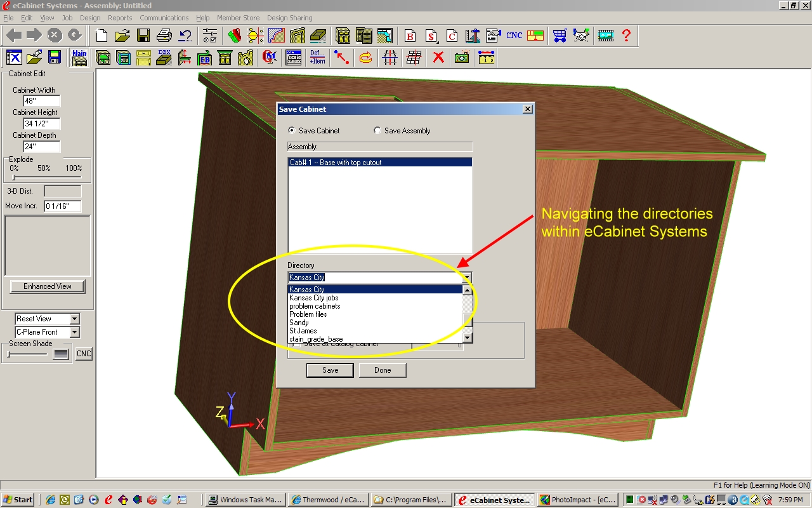
Task: Click the blue-red point-to-point line icon
Action: coord(342,58)
